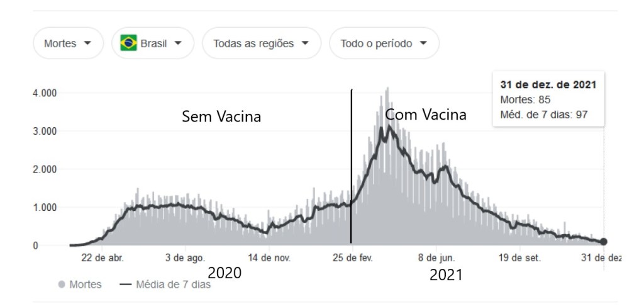
Task: Click the 2020 year label
Action: click(225, 274)
